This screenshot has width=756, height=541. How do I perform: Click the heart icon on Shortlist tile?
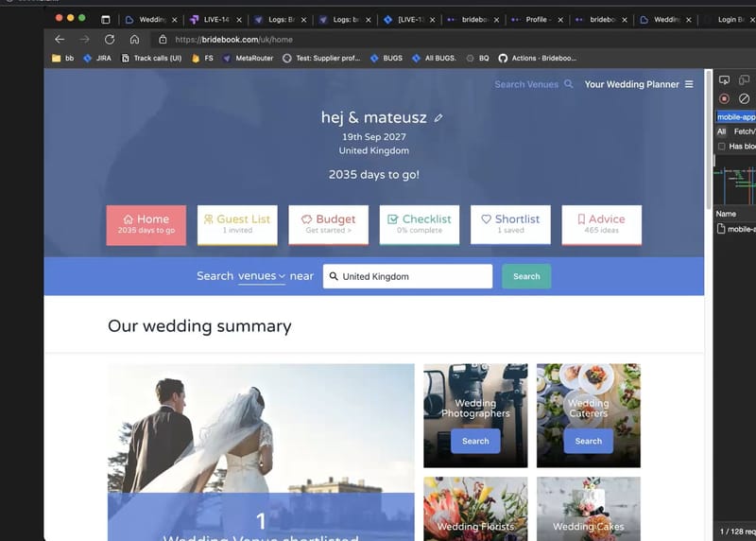click(x=486, y=219)
